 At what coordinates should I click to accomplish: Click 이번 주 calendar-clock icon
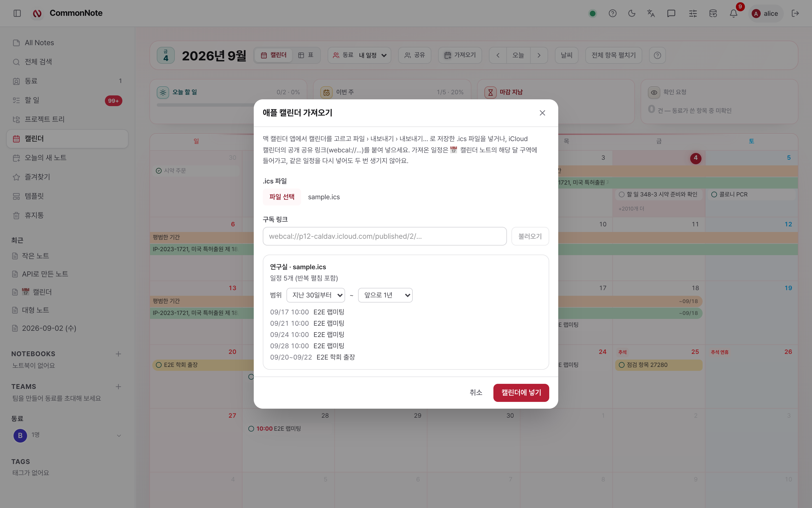[x=326, y=92]
